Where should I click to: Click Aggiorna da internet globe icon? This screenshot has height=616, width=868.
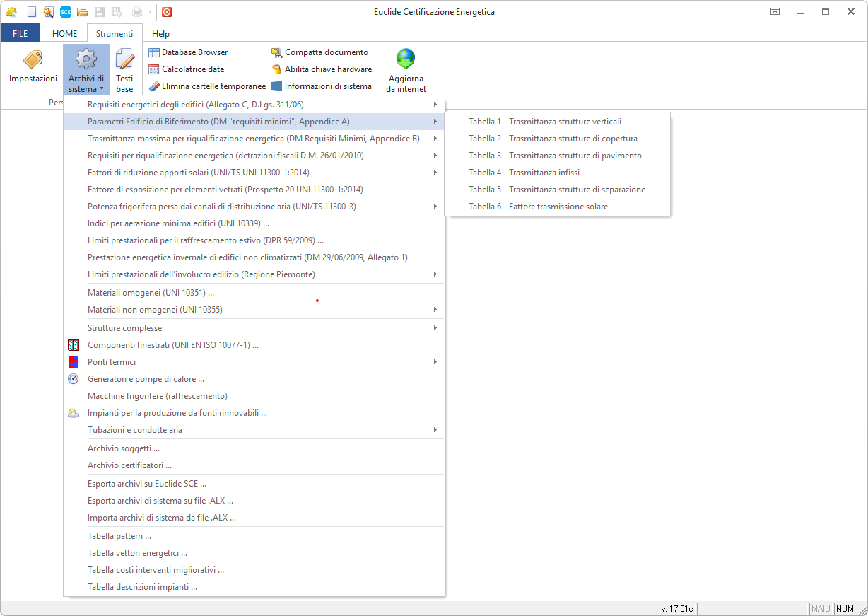[406, 59]
